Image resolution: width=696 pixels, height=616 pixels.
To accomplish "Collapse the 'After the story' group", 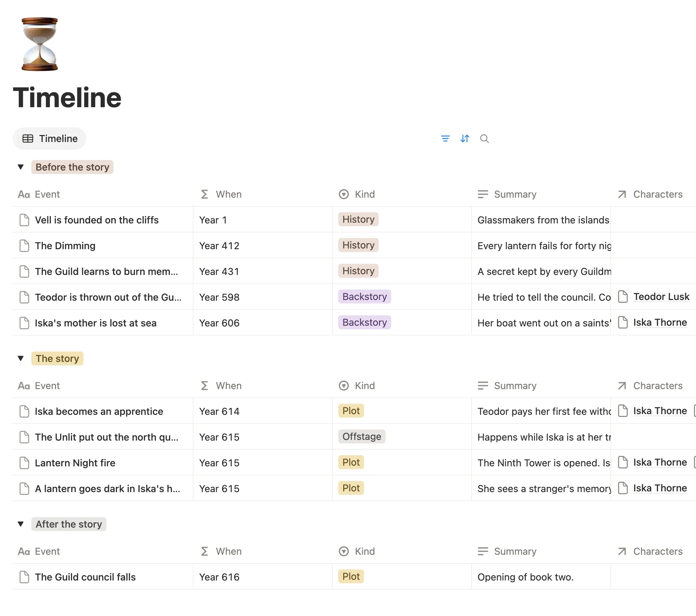I will tap(21, 524).
